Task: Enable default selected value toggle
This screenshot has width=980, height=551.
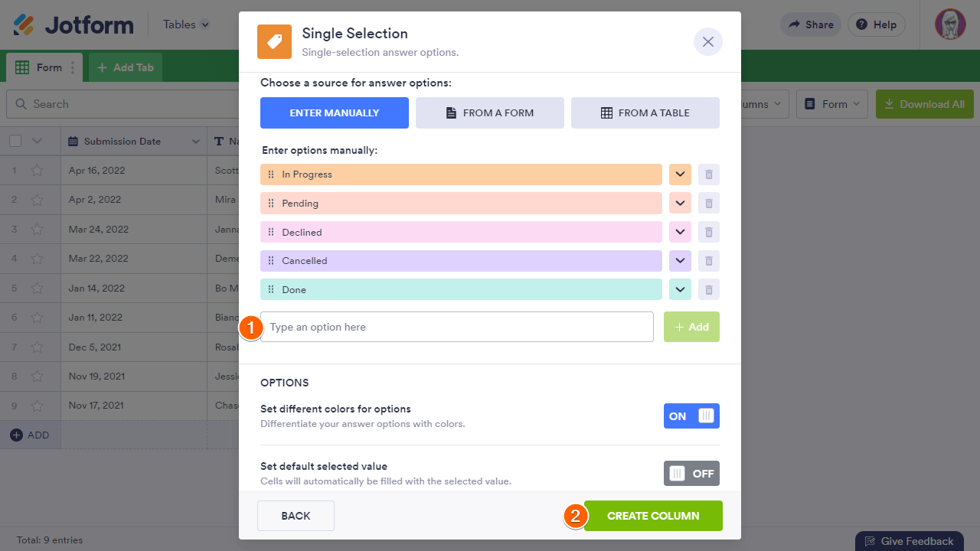Action: click(691, 474)
